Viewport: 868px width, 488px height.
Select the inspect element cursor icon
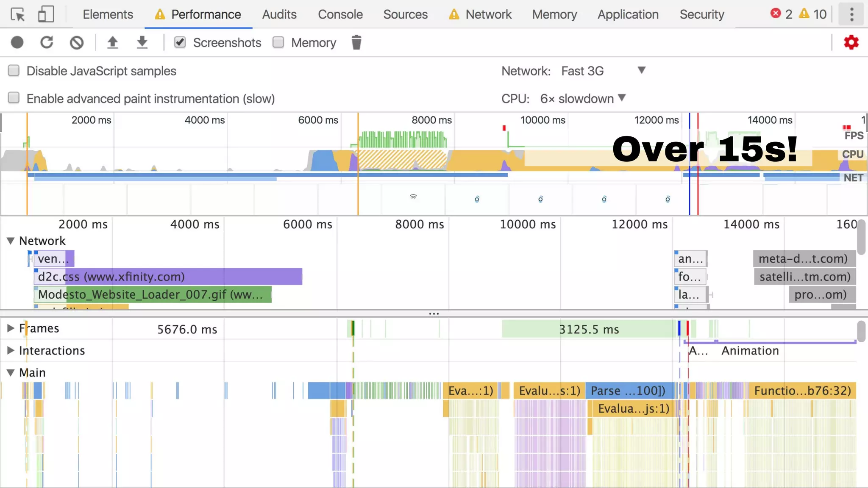pyautogui.click(x=18, y=15)
